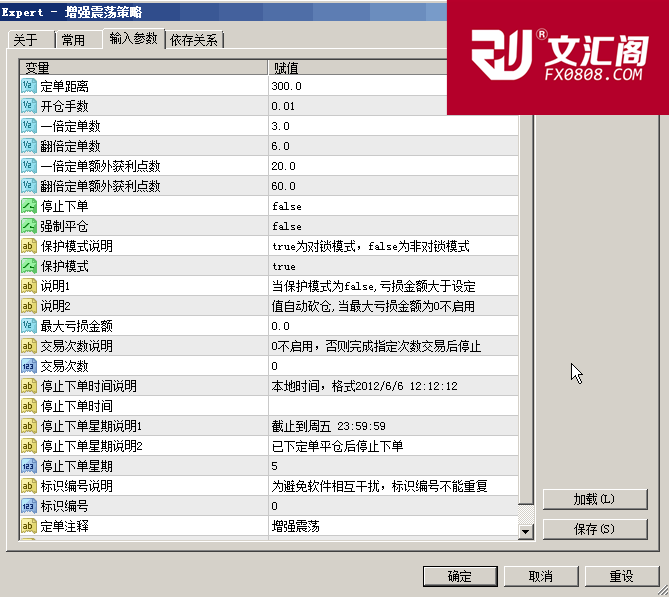The width and height of the screenshot is (669, 597).
Task: Click the boolean icon beside 停止下单
Action: point(29,207)
